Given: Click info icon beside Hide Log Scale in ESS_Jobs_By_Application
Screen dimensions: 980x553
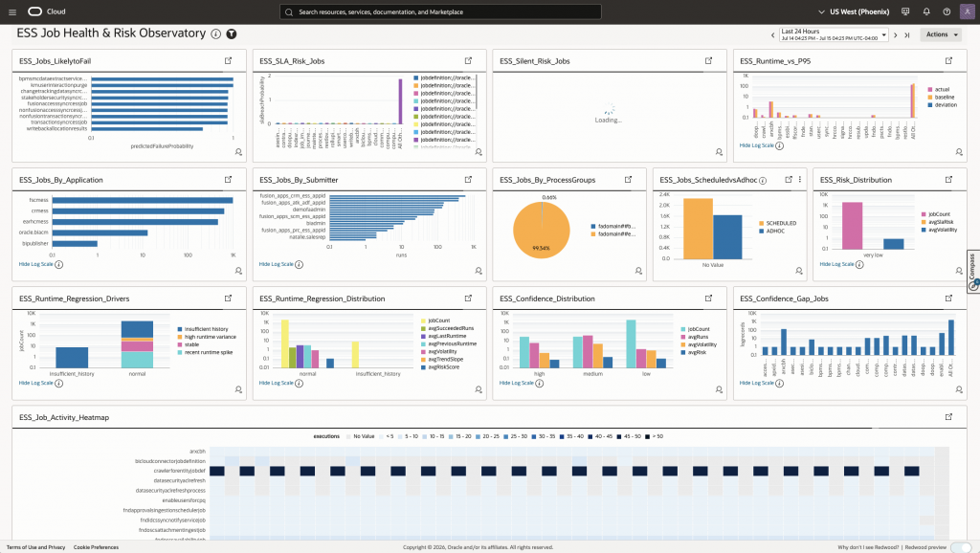Looking at the screenshot, I should click(x=58, y=264).
